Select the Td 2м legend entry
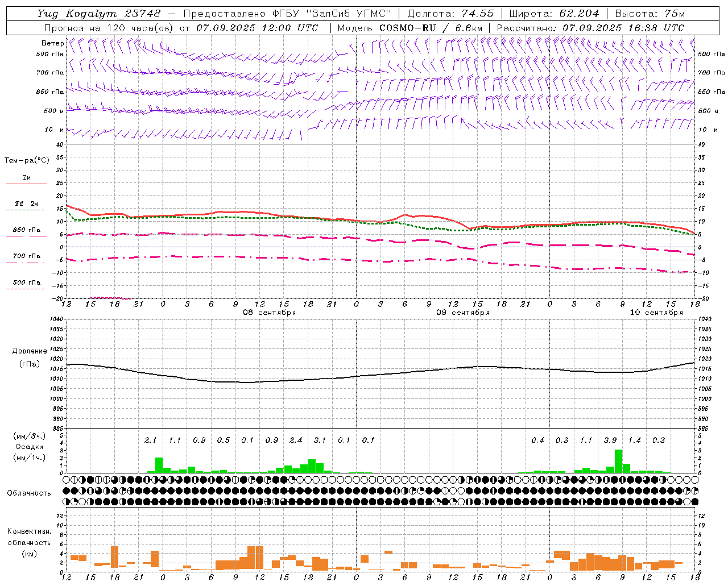 coord(26,203)
